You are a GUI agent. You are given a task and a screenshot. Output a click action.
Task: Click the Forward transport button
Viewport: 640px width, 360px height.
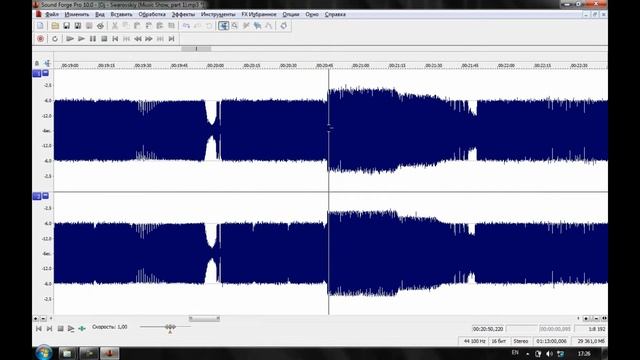click(x=149, y=39)
